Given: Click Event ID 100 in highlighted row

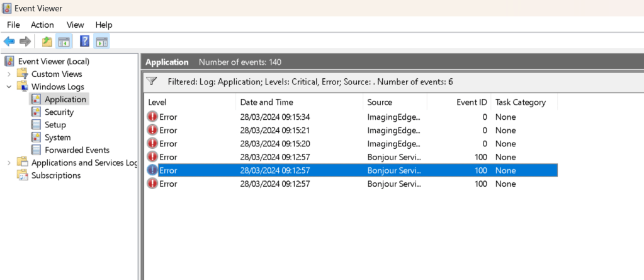Looking at the screenshot, I should pos(480,170).
